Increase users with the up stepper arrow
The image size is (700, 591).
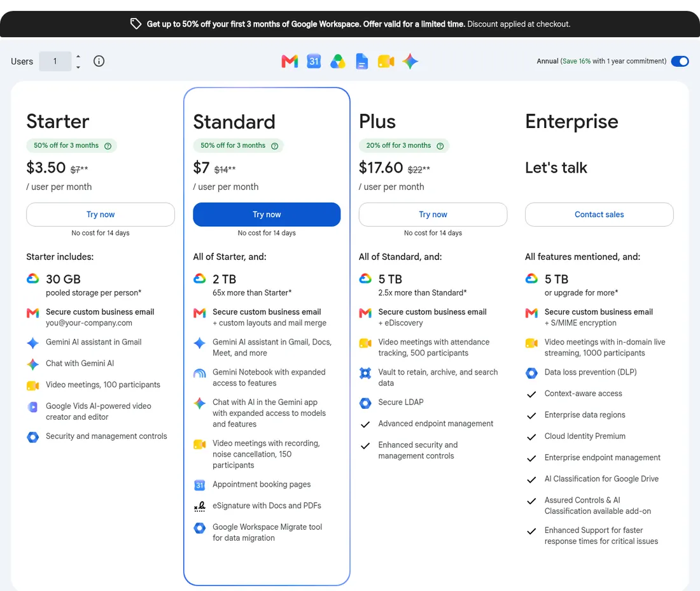78,56
